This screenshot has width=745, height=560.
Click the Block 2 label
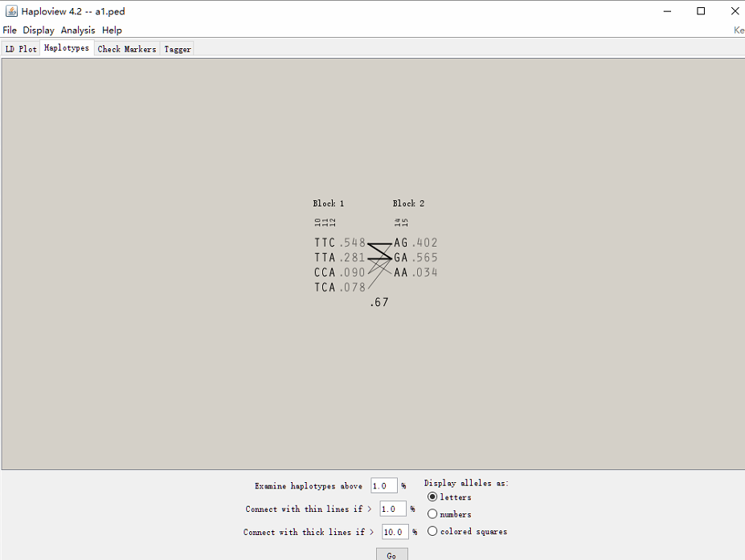(408, 203)
